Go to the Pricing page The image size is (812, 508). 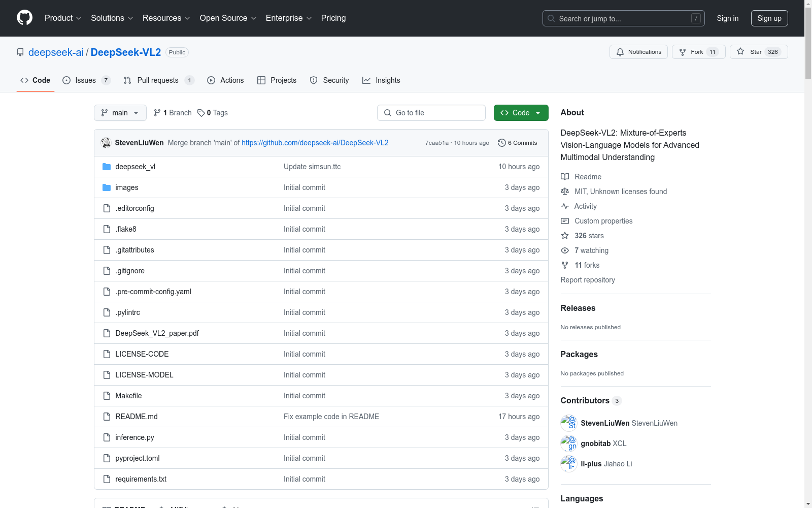coord(333,18)
